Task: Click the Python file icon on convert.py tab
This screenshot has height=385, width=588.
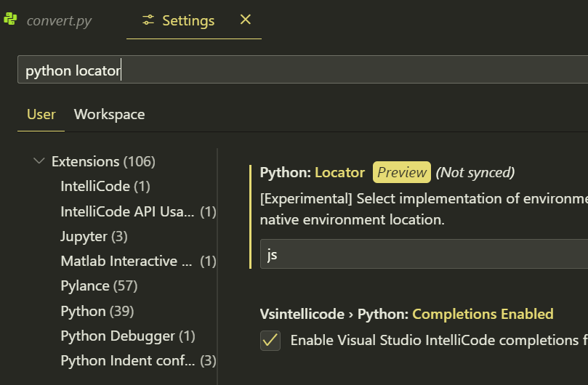Action: coord(11,20)
